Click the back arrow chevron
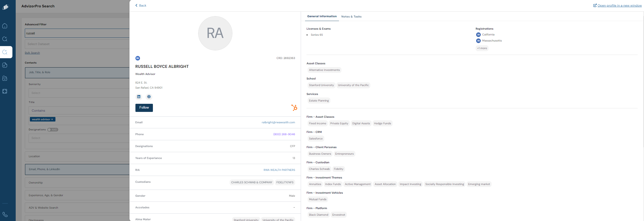Viewport: 644px width, 221px height. pos(136,5)
